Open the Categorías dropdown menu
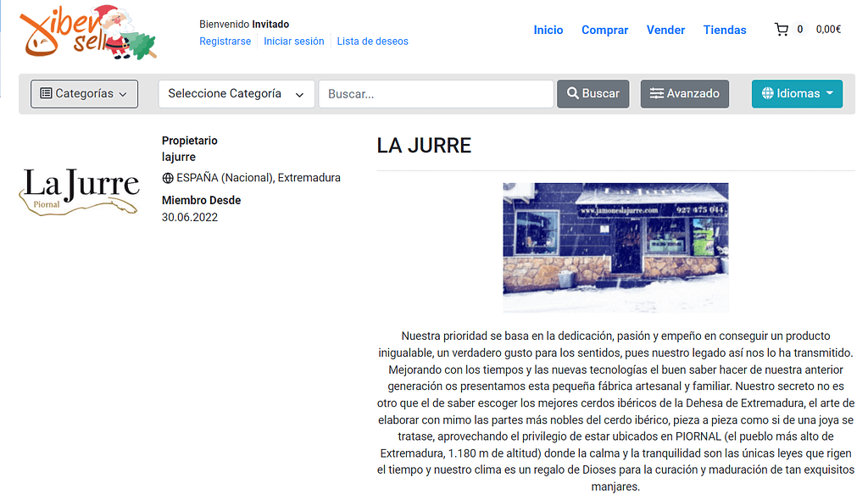The width and height of the screenshot is (868, 500). (x=84, y=93)
